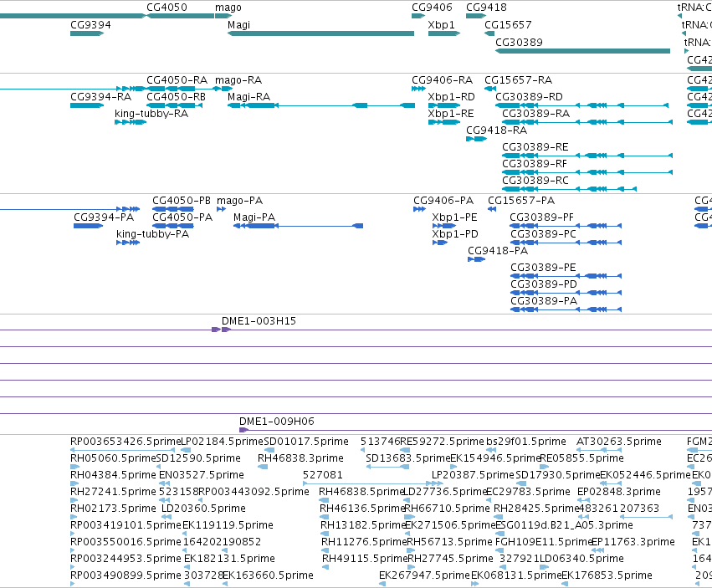712x588 pixels.
Task: Click EST RE59272.5prime
Action: (x=443, y=442)
